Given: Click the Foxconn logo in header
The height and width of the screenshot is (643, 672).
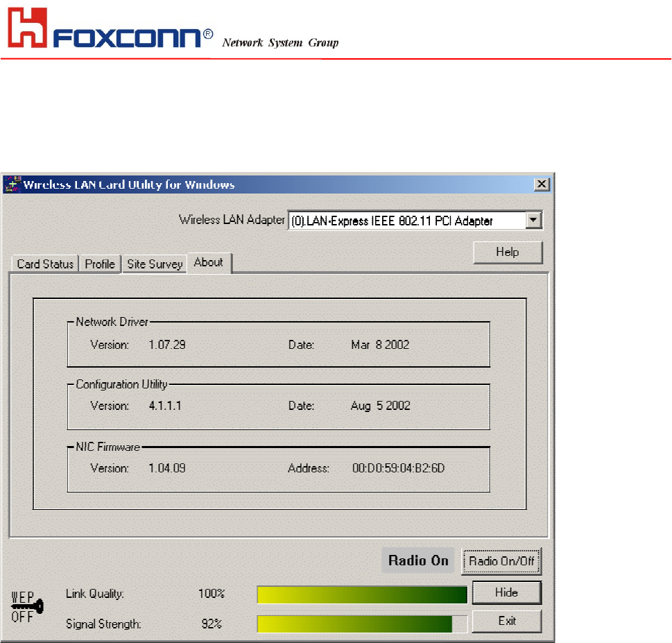Looking at the screenshot, I should click(x=110, y=28).
